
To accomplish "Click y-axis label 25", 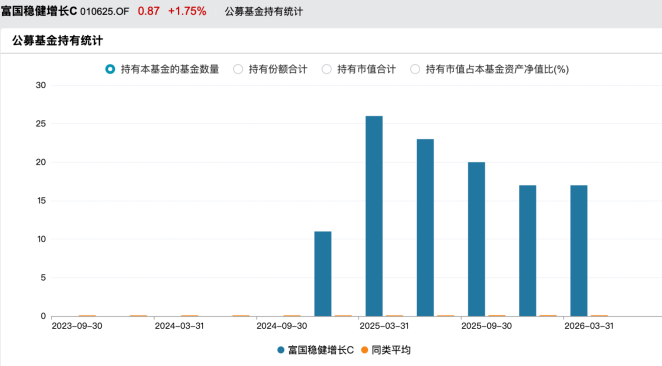I will tap(41, 124).
